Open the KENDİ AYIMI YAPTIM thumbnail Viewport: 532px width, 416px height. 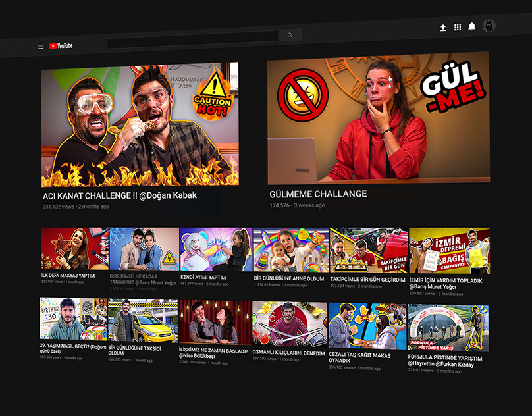coord(216,249)
